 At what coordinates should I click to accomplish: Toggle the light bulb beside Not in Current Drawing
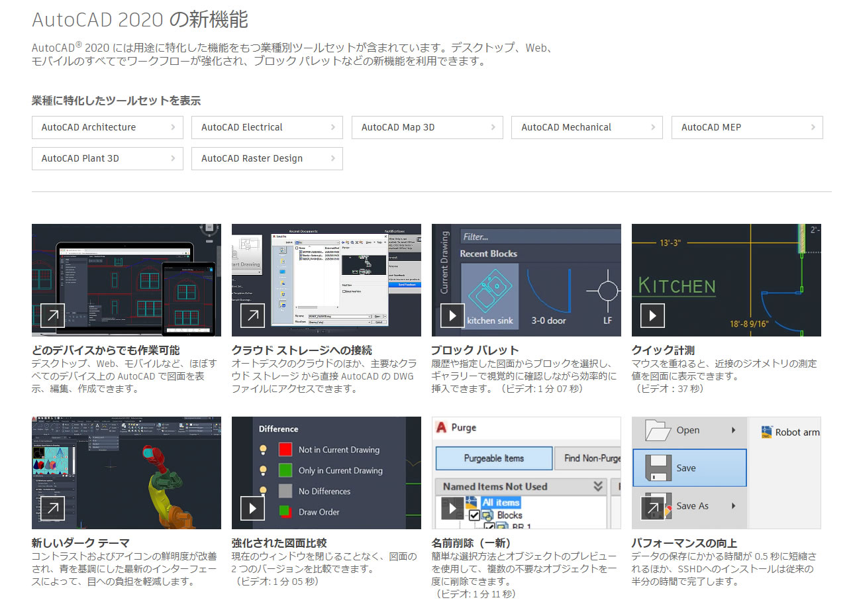click(x=263, y=450)
